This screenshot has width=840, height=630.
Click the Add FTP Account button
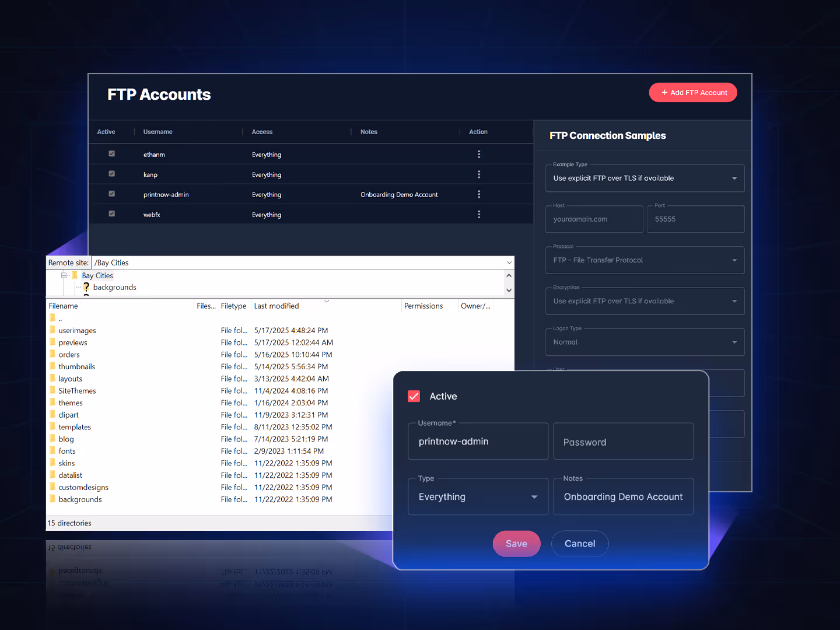click(693, 92)
